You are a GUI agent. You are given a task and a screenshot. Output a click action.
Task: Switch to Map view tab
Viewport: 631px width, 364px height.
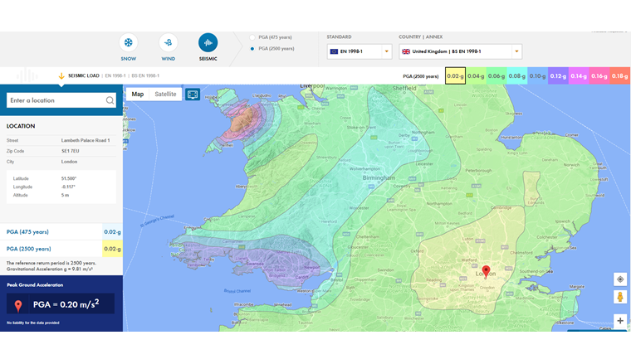coord(137,94)
